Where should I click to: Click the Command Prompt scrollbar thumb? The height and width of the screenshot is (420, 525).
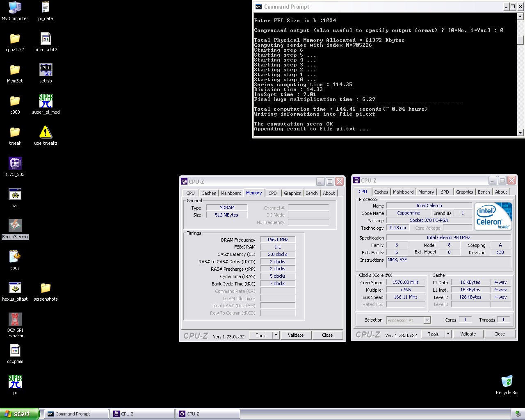520,40
